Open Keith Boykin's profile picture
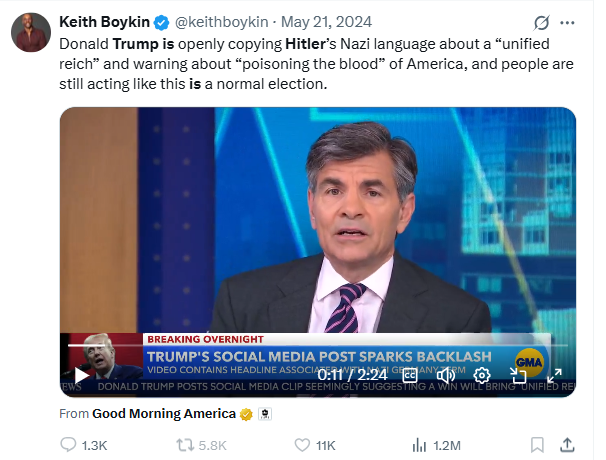The image size is (606, 460). [30, 33]
